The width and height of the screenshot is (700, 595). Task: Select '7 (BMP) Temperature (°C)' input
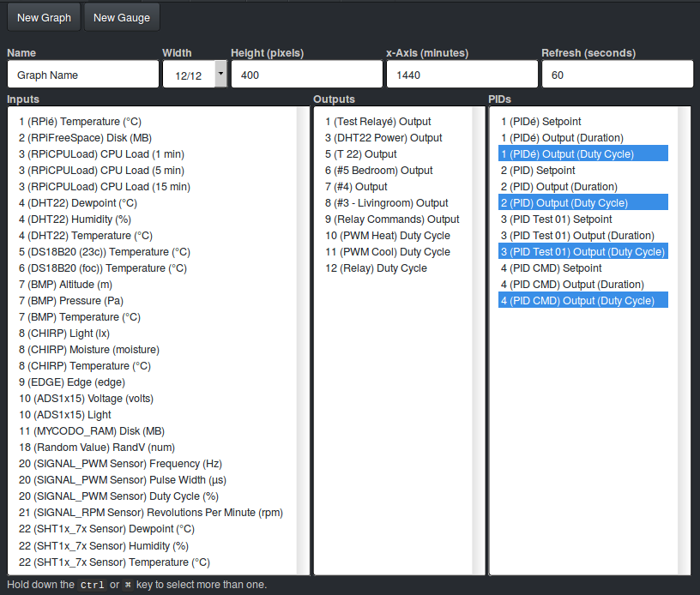152,317
